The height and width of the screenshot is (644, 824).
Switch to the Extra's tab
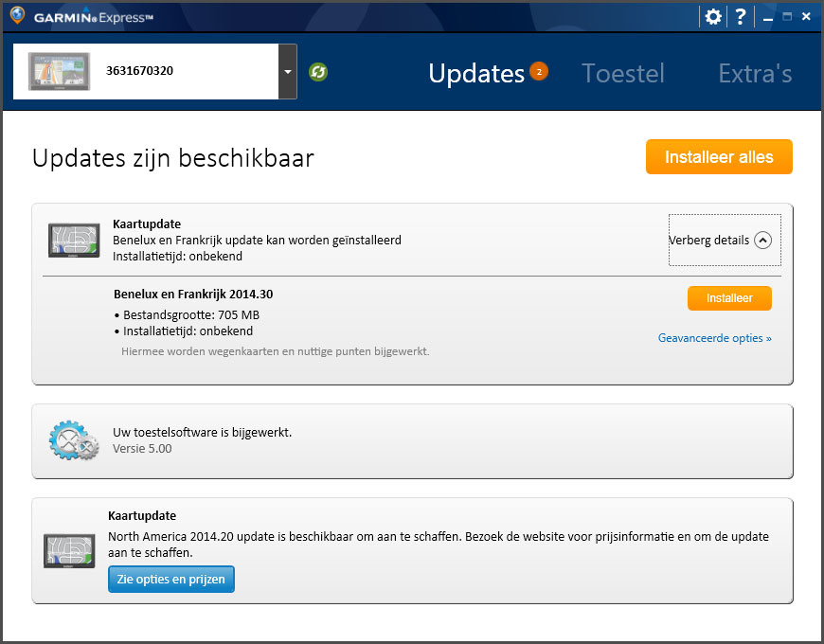755,73
